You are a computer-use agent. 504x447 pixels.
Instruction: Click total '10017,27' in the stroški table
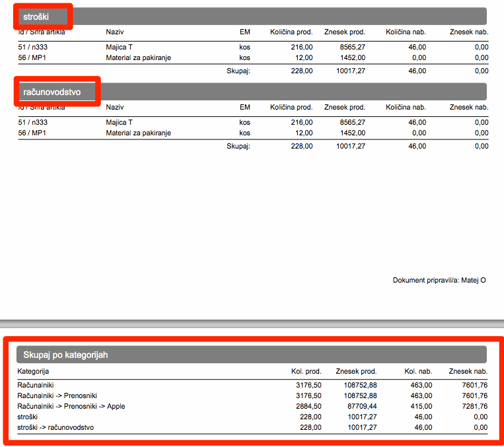351,71
